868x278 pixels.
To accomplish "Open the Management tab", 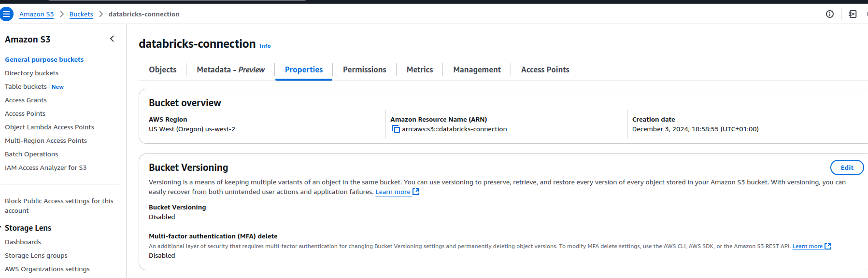I will pyautogui.click(x=477, y=69).
